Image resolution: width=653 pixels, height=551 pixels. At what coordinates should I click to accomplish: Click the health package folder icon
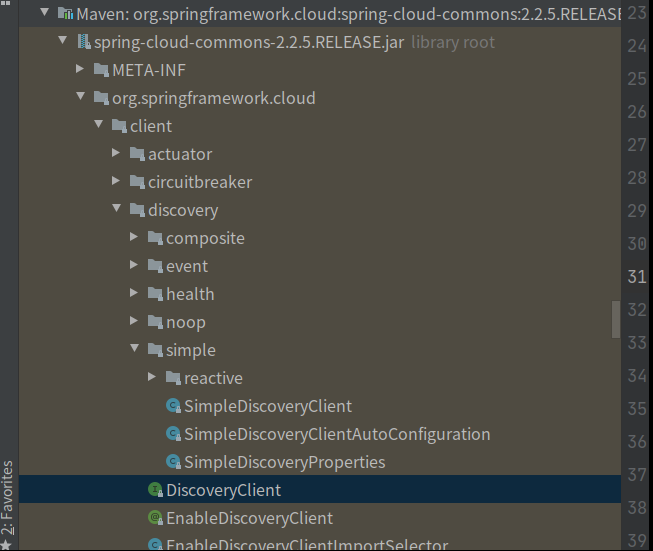pyautogui.click(x=155, y=294)
